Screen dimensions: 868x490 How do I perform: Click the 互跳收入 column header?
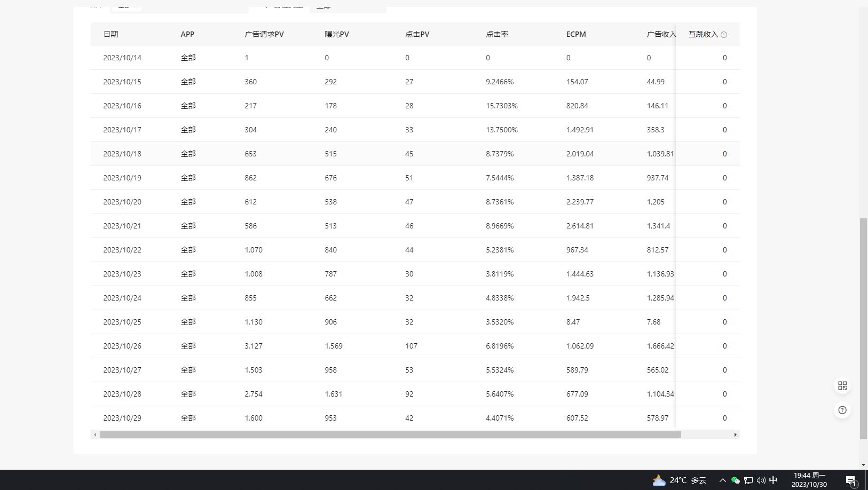[703, 34]
